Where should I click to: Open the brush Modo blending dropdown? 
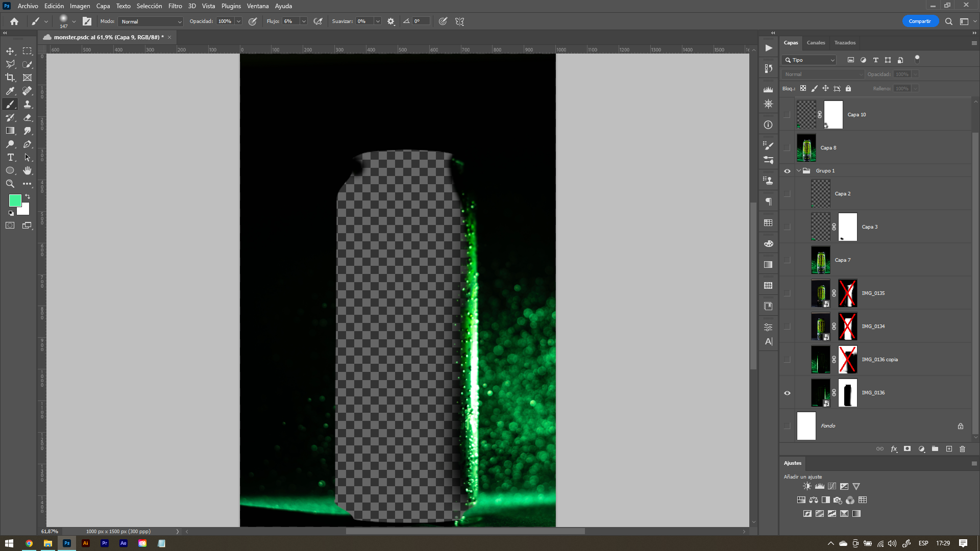click(x=151, y=21)
